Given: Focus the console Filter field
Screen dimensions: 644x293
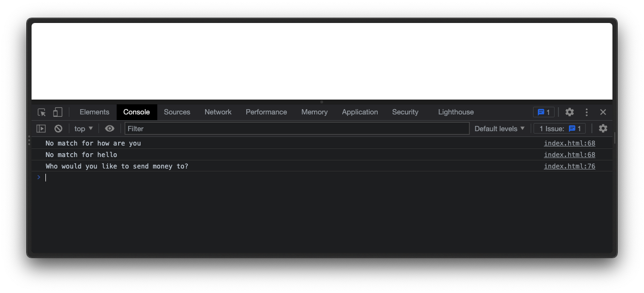Looking at the screenshot, I should tap(297, 128).
